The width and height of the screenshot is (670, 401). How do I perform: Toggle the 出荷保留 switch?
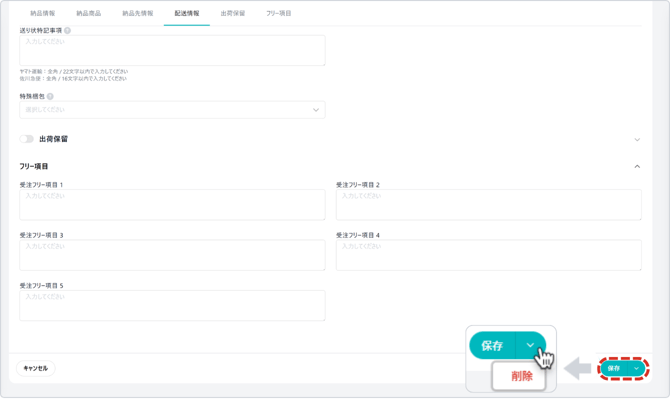[x=26, y=139]
